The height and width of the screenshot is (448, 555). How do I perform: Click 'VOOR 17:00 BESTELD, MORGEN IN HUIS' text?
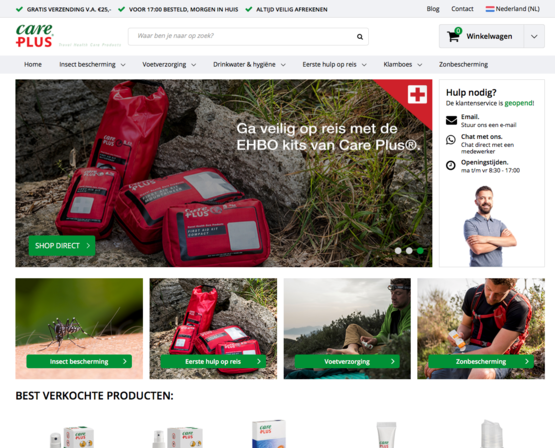(183, 10)
